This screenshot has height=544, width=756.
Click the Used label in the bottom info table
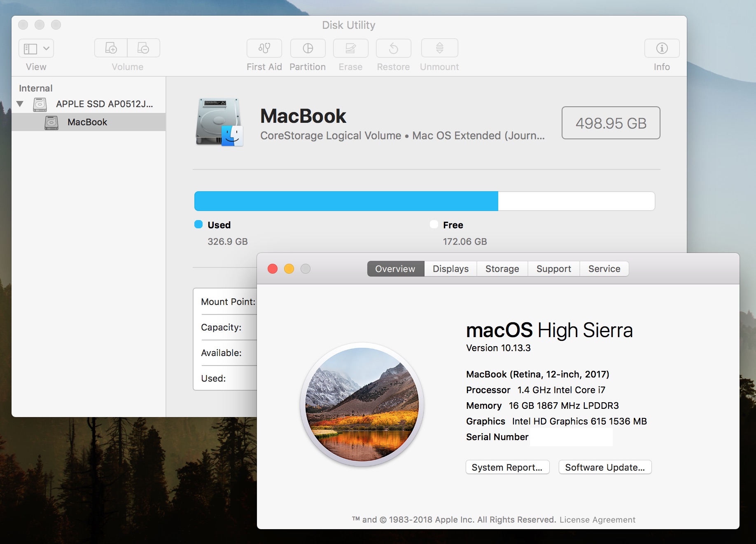(x=213, y=378)
